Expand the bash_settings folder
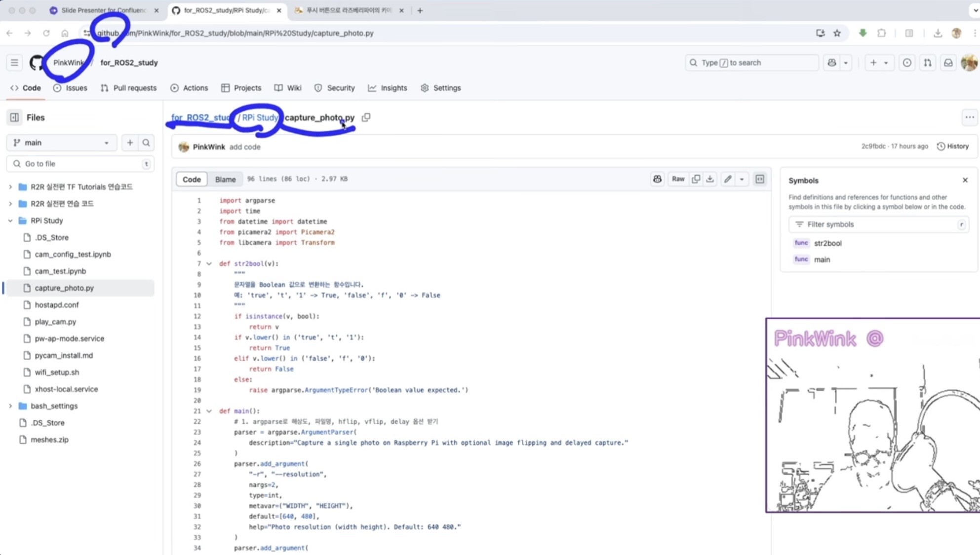This screenshot has height=555, width=980. (10, 406)
